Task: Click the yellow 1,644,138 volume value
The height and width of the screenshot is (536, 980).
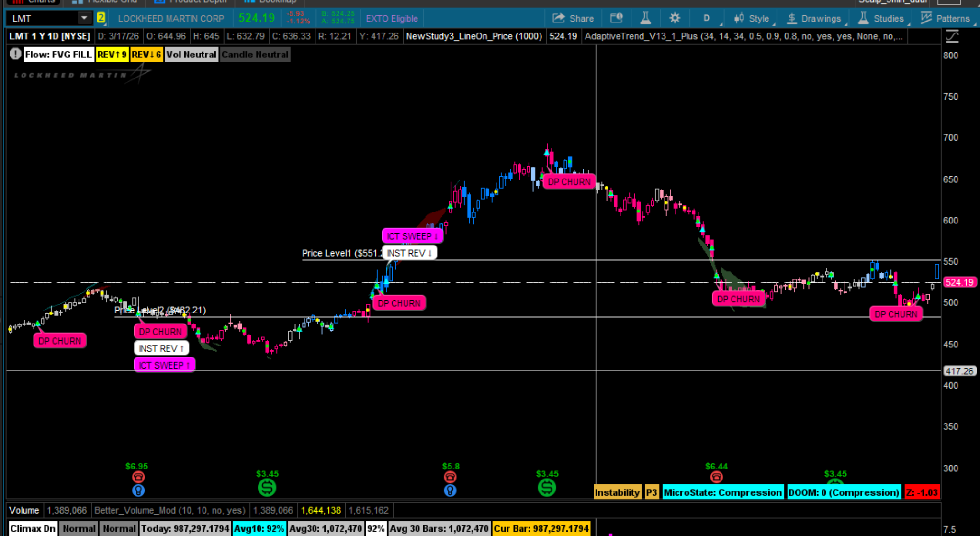Action: coord(321,510)
